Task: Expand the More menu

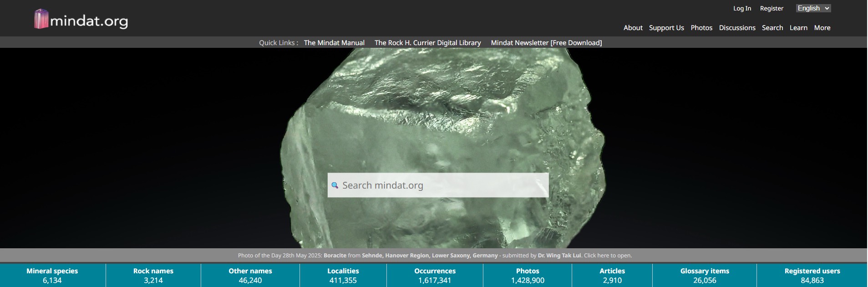Action: pyautogui.click(x=822, y=28)
